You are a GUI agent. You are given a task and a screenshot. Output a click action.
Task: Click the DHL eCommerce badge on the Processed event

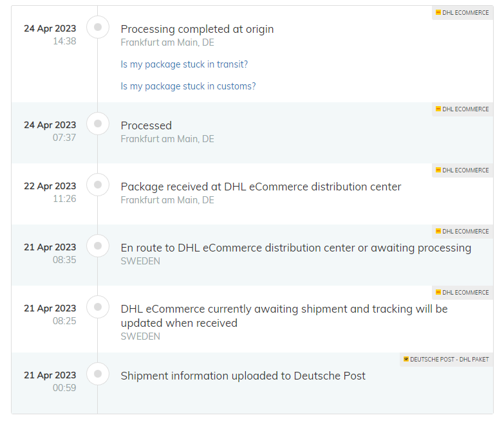[462, 109]
